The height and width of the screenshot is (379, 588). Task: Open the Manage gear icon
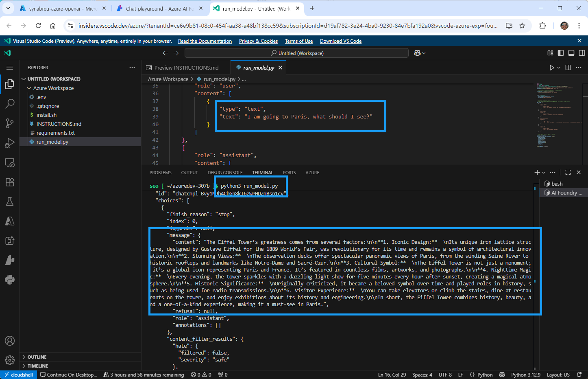click(x=10, y=360)
